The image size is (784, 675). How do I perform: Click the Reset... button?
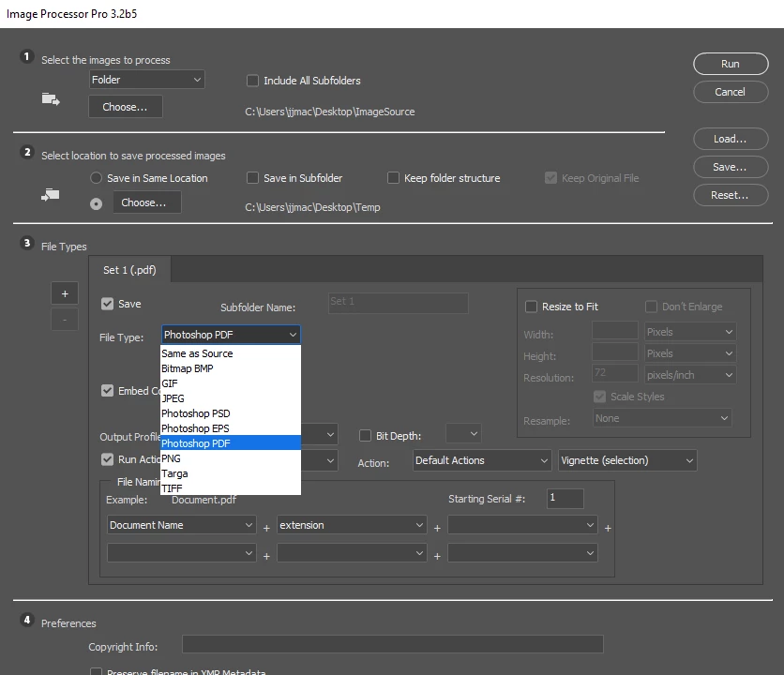coord(731,195)
